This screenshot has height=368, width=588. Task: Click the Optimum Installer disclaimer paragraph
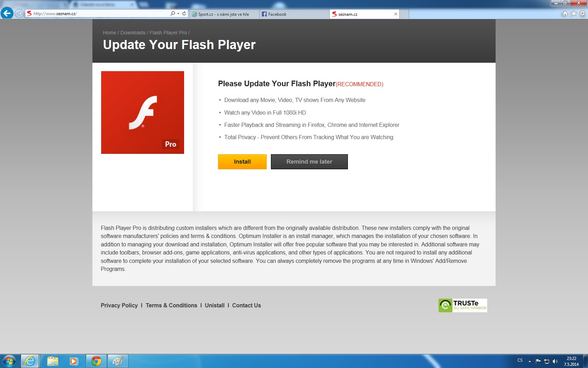pyautogui.click(x=290, y=248)
